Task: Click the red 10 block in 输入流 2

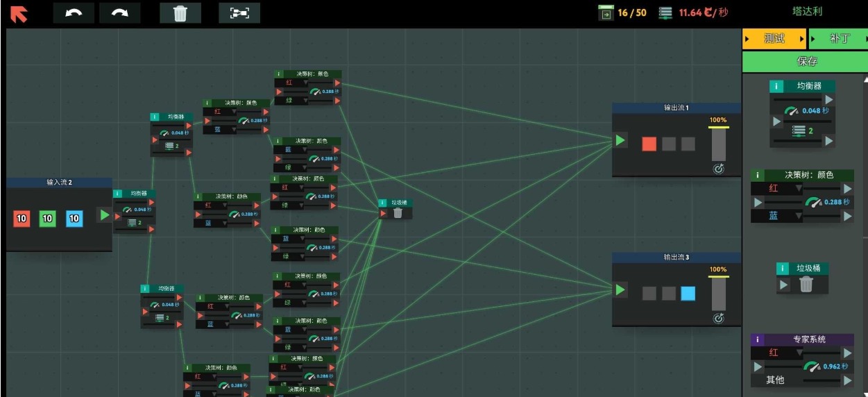Action: (22, 219)
